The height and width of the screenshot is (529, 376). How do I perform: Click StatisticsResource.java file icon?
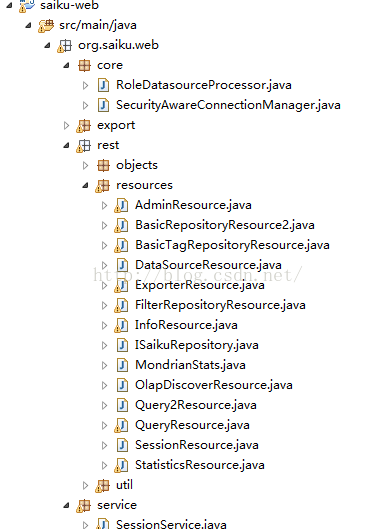121,465
